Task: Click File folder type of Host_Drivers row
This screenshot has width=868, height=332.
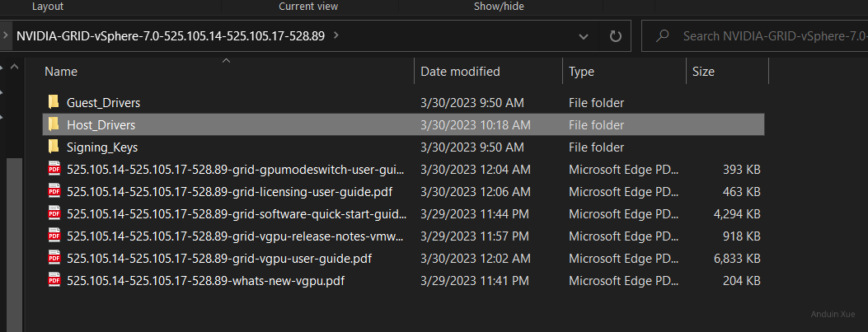Action: (596, 125)
